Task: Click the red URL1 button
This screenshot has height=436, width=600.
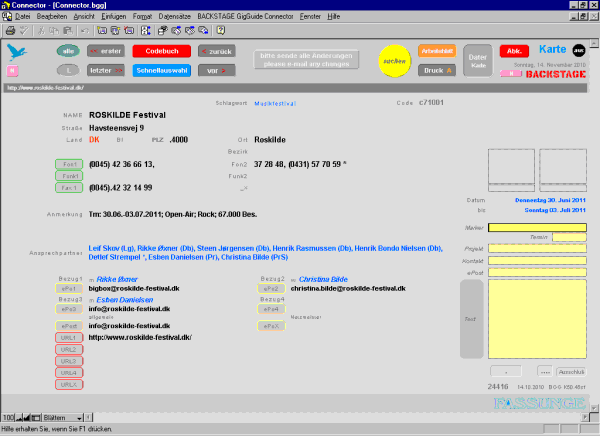Action: click(69, 338)
